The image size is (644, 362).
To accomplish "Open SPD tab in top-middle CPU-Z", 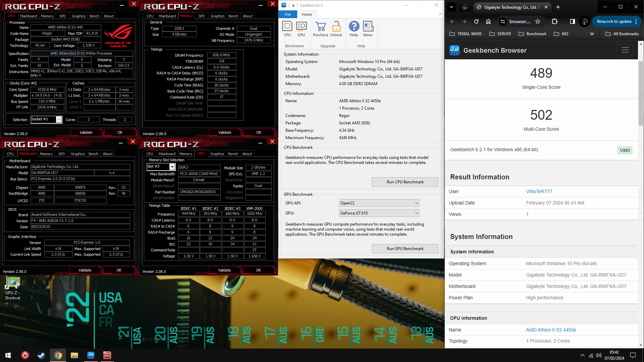I will pos(202,16).
